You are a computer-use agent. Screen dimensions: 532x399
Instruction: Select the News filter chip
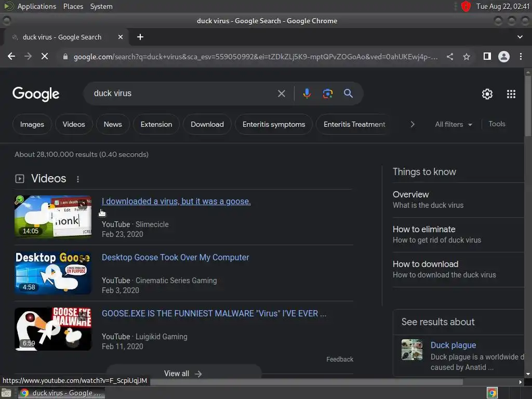pyautogui.click(x=113, y=124)
